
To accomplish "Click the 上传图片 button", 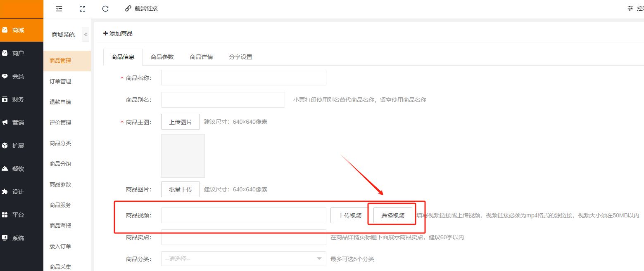I will click(x=180, y=122).
